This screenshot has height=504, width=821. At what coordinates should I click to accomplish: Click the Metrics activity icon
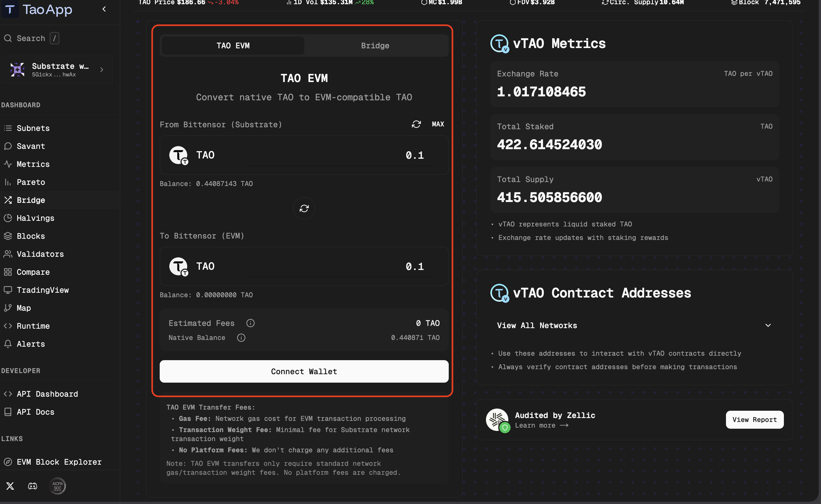point(8,164)
